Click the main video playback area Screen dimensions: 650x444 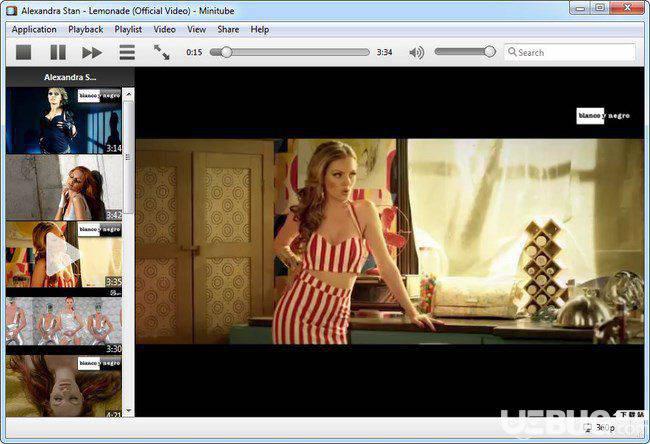[390, 242]
